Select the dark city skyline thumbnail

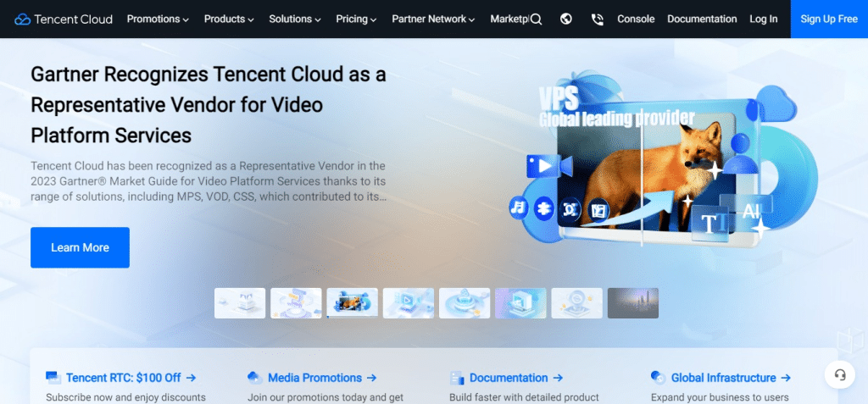(633, 303)
